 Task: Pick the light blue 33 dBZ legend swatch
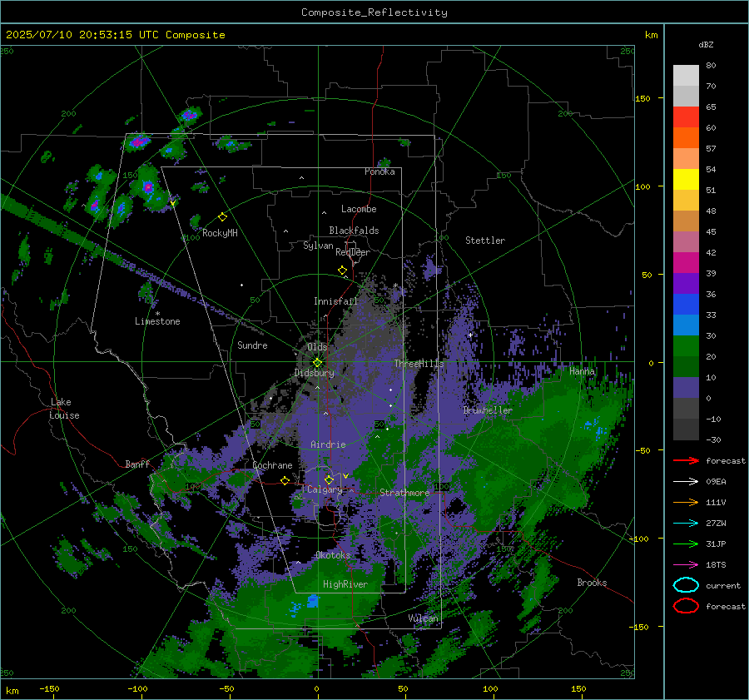[x=686, y=325]
